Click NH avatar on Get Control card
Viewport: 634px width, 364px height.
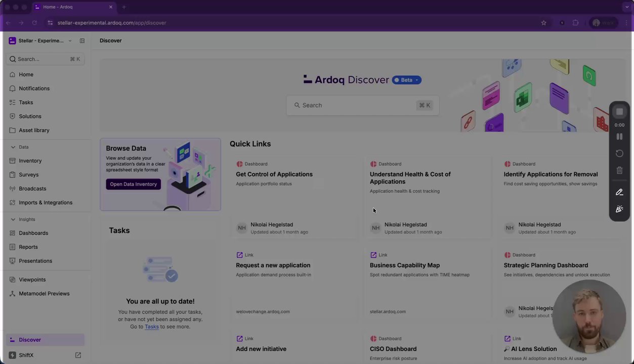[242, 228]
